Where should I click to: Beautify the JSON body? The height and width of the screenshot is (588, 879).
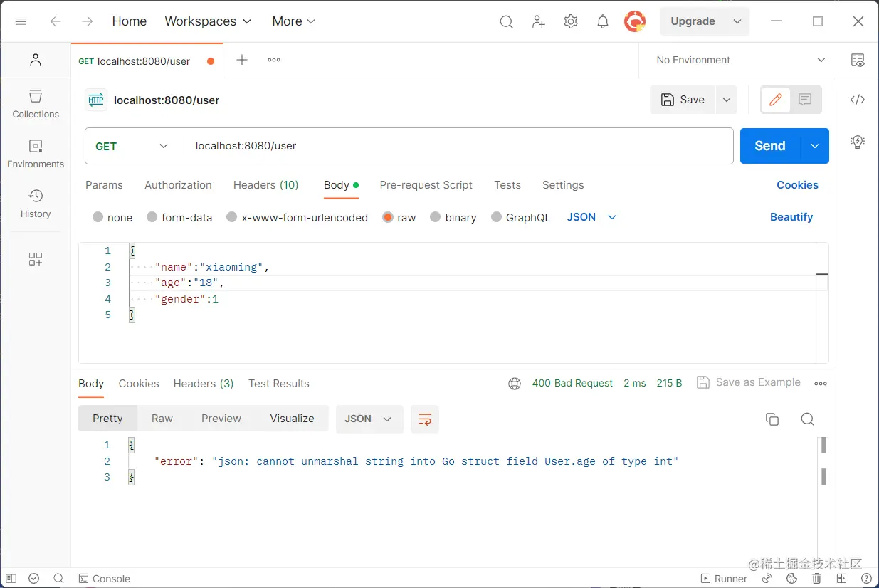[791, 217]
